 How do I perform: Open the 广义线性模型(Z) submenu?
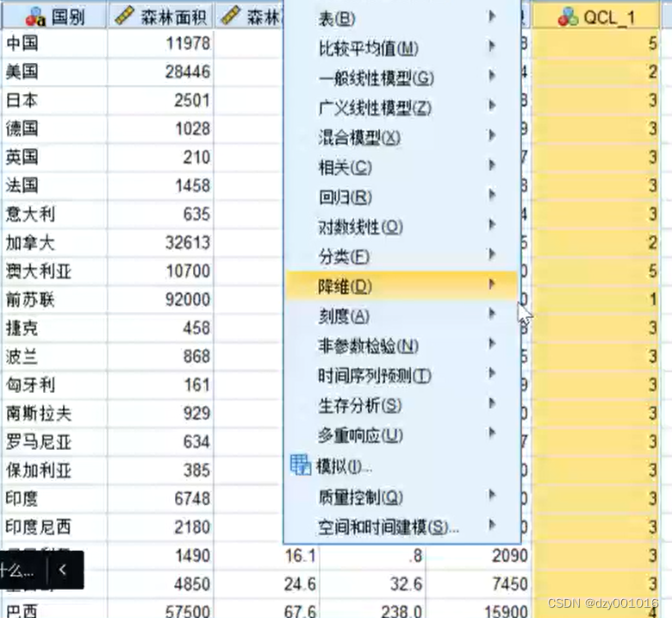402,108
